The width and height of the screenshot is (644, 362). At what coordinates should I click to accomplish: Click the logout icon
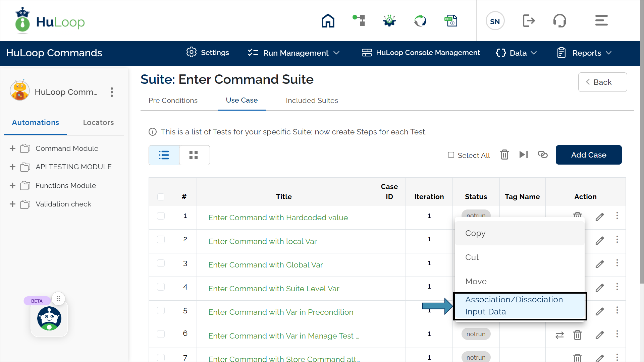[x=529, y=21]
